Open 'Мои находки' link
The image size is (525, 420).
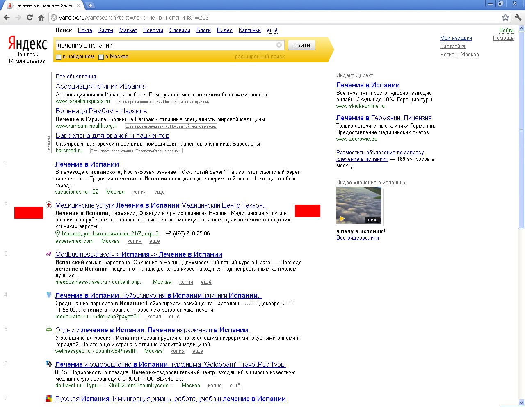(456, 38)
